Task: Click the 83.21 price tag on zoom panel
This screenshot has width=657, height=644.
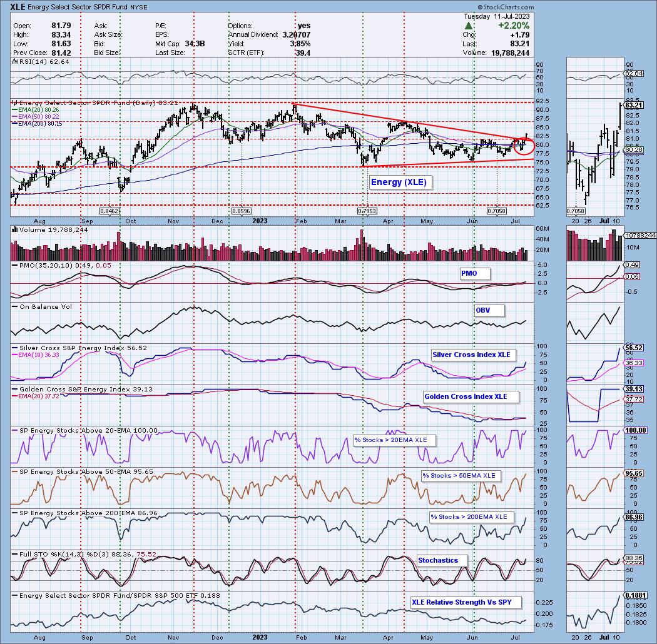Action: (633, 105)
